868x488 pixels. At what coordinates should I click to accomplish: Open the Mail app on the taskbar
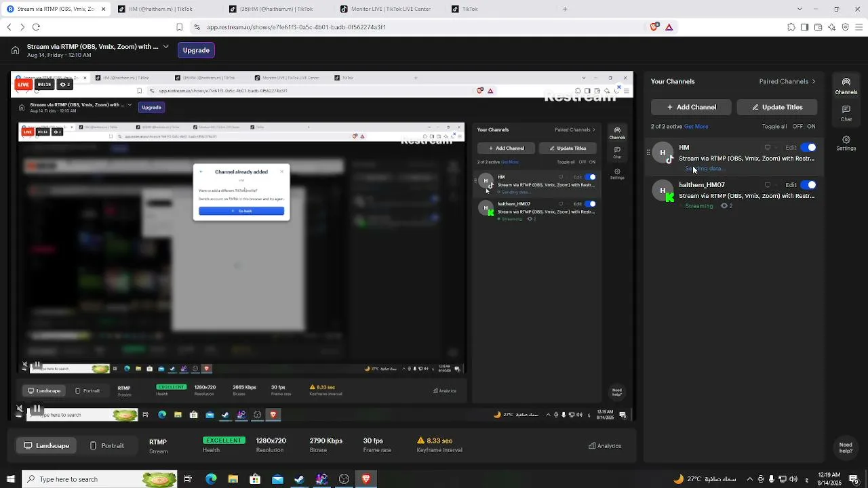277,479
